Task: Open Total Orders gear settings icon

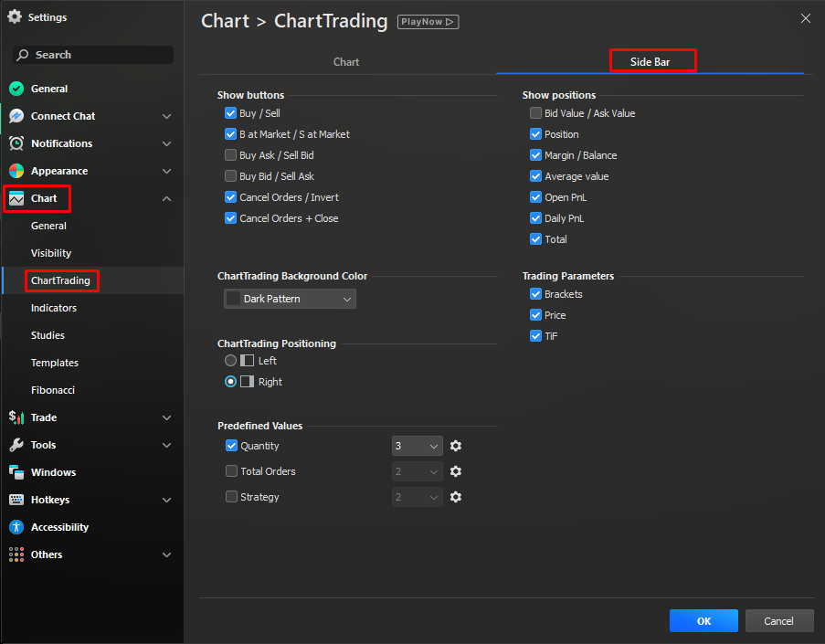Action: [x=456, y=471]
